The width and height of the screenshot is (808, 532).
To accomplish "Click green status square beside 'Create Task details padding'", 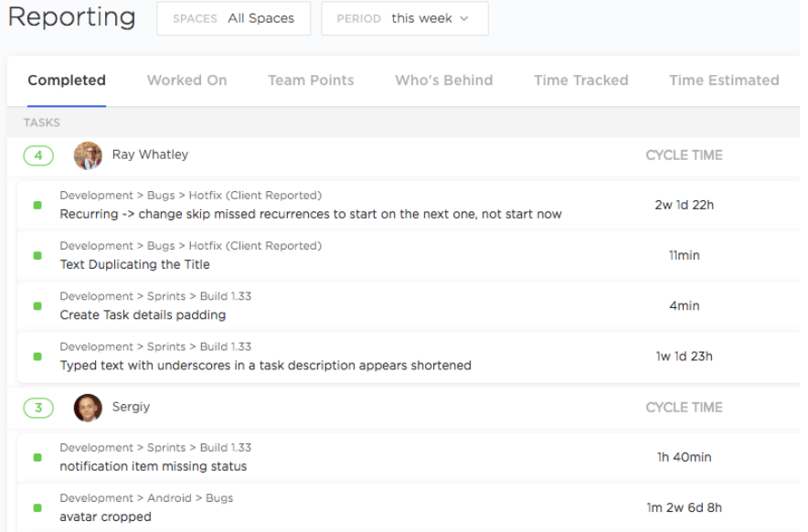I will (37, 306).
